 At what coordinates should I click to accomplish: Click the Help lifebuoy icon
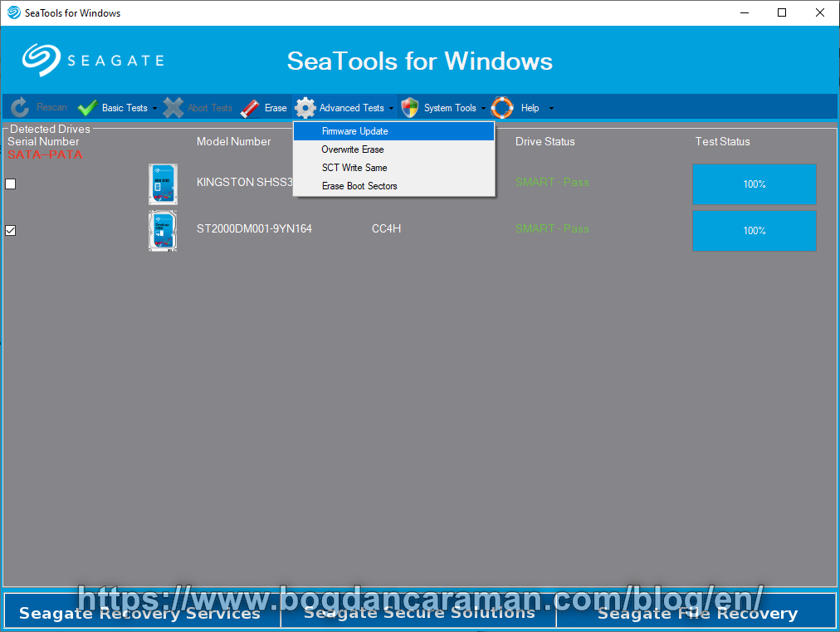[x=502, y=108]
